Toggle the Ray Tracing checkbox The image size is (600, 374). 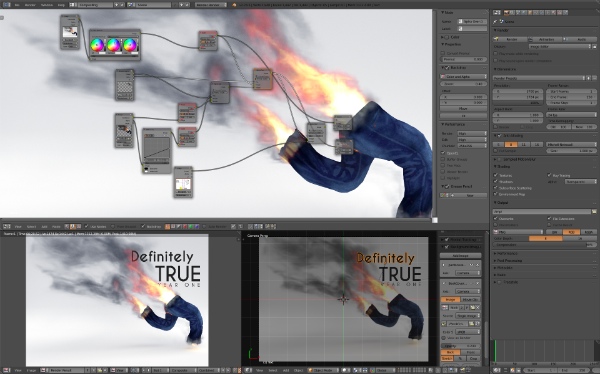549,175
